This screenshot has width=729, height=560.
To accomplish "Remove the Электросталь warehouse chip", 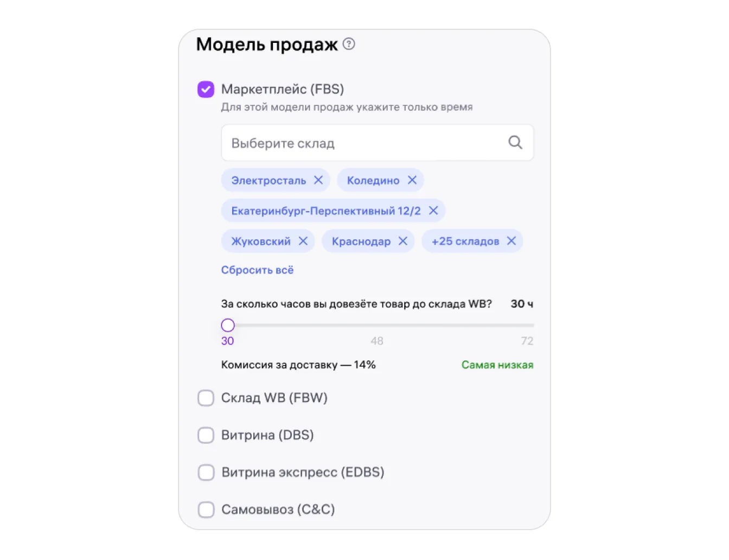I will click(x=318, y=180).
